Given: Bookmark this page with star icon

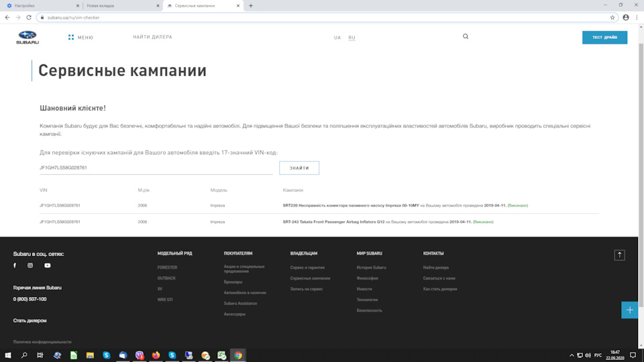Looking at the screenshot, I should click(612, 17).
